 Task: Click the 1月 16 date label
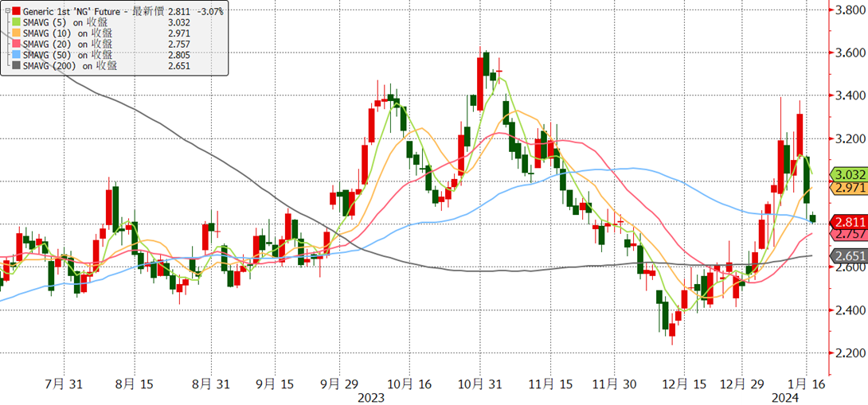click(806, 384)
